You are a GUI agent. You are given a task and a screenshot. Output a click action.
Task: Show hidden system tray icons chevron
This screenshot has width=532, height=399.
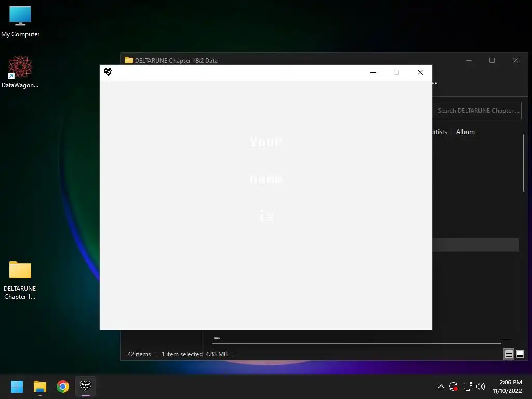[x=441, y=387]
